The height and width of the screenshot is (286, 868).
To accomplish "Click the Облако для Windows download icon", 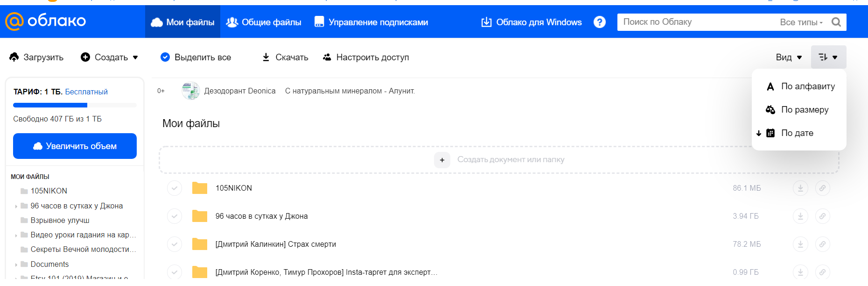I will pos(486,22).
